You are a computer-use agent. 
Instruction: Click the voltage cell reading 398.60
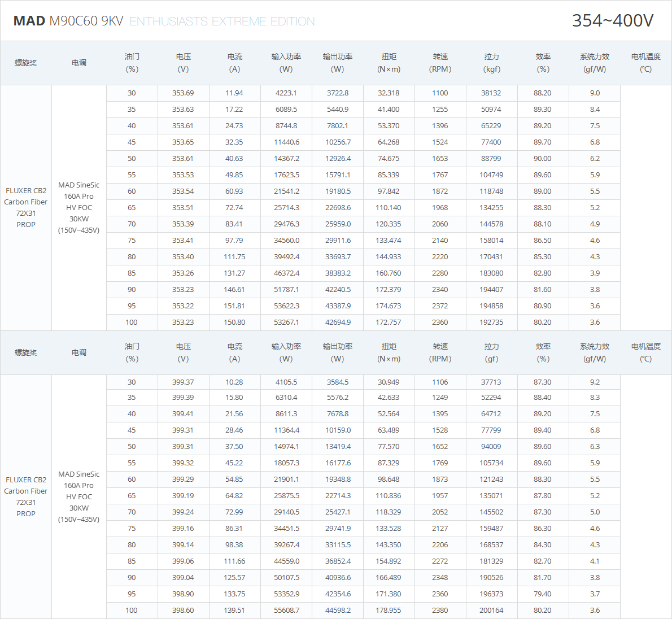pyautogui.click(x=183, y=611)
